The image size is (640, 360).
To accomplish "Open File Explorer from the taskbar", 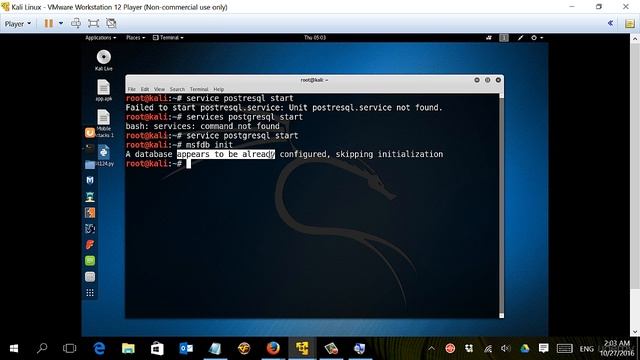I will point(128,348).
